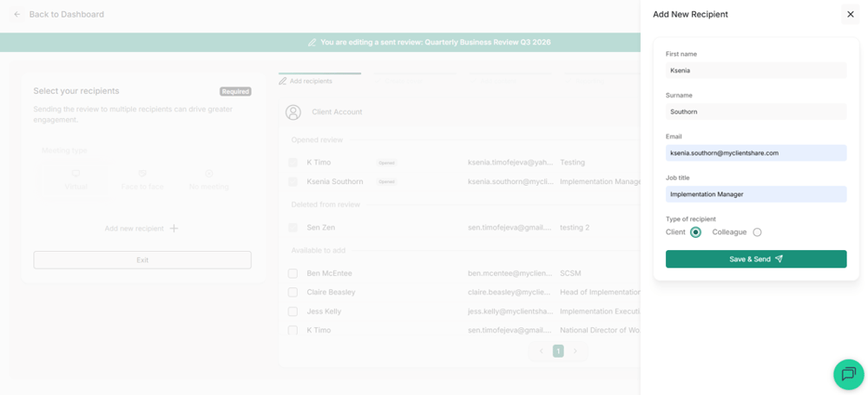Click the Jess Kelly name
Image resolution: width=868 pixels, height=395 pixels.
324,312
